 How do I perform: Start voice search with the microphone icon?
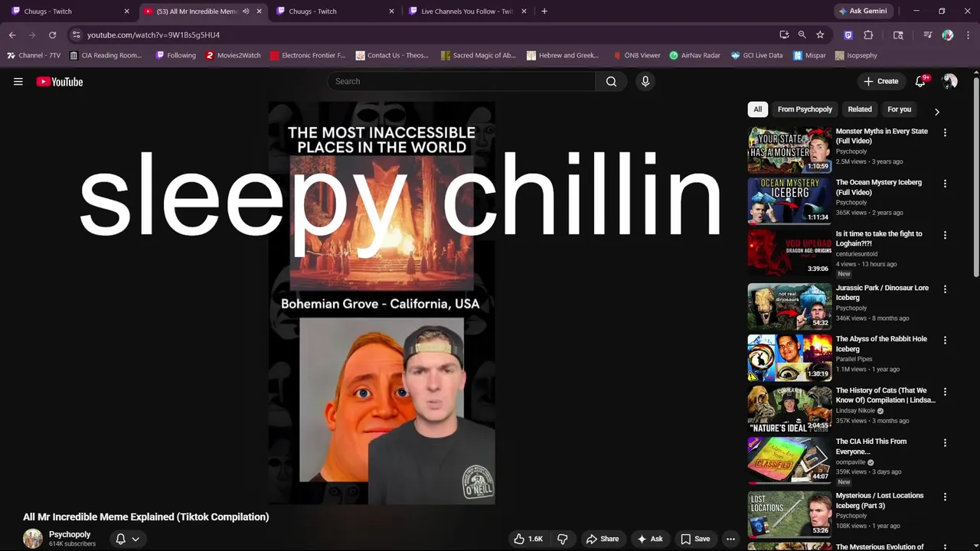pyautogui.click(x=645, y=81)
